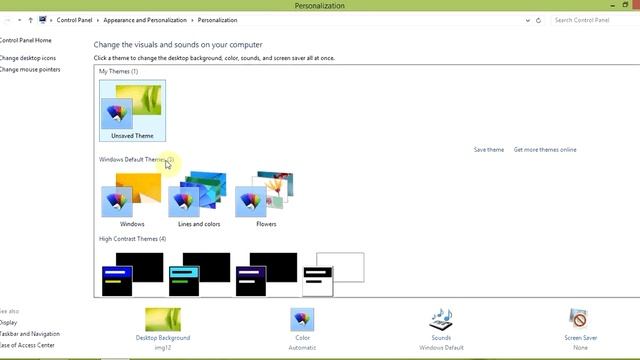Open Change mouse pointers link
The height and width of the screenshot is (360, 640).
pyautogui.click(x=30, y=69)
